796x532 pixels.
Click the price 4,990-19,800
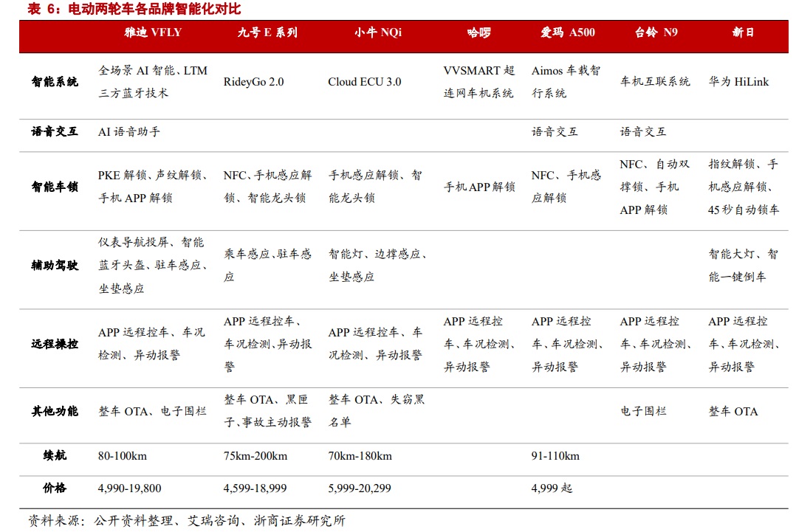[x=129, y=488]
